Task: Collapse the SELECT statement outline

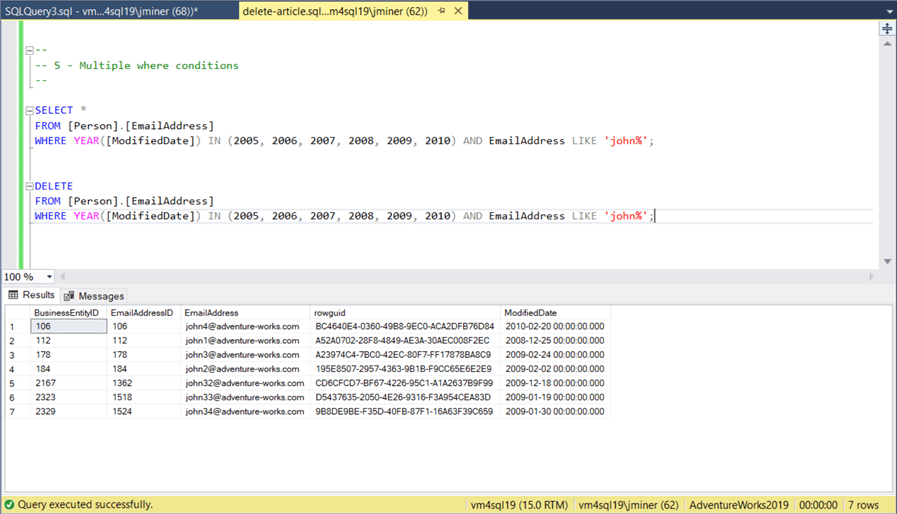Action: [x=29, y=110]
